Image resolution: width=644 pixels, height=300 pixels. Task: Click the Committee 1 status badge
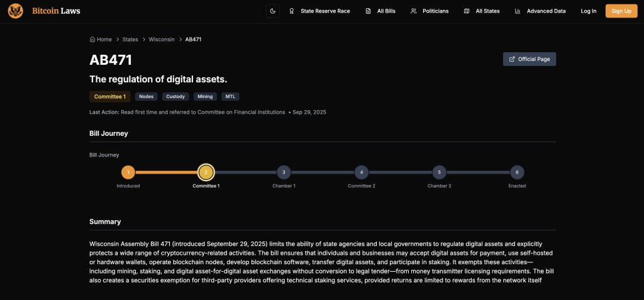pyautogui.click(x=110, y=96)
